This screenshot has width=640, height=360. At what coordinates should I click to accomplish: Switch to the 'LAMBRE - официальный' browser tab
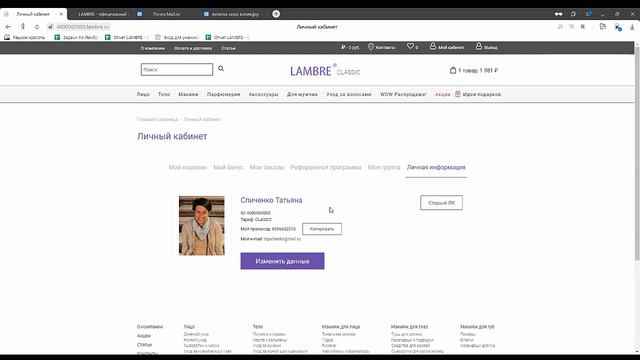pyautogui.click(x=102, y=14)
